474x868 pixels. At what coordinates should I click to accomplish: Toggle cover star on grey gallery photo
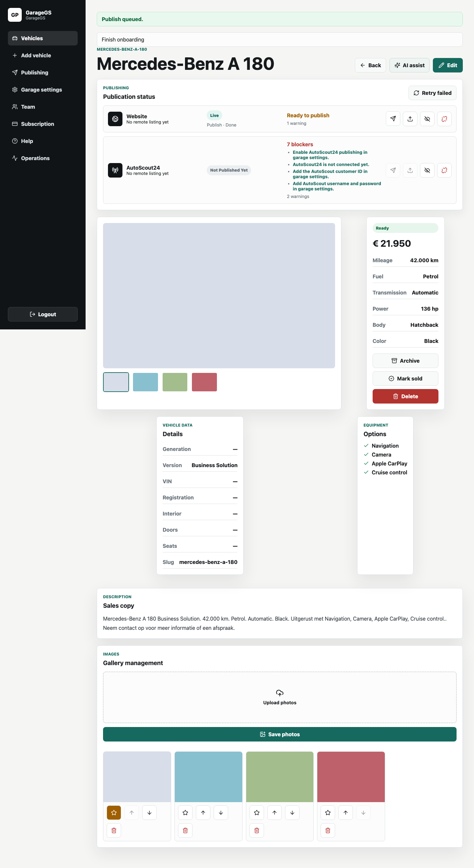tap(114, 812)
